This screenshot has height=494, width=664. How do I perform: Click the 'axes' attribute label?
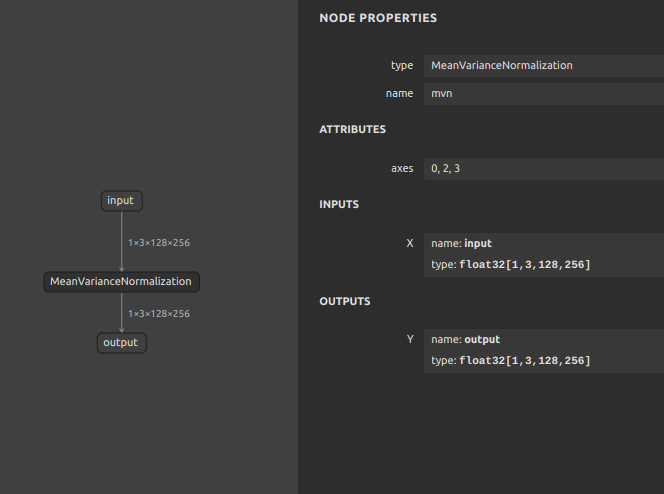pyautogui.click(x=402, y=168)
